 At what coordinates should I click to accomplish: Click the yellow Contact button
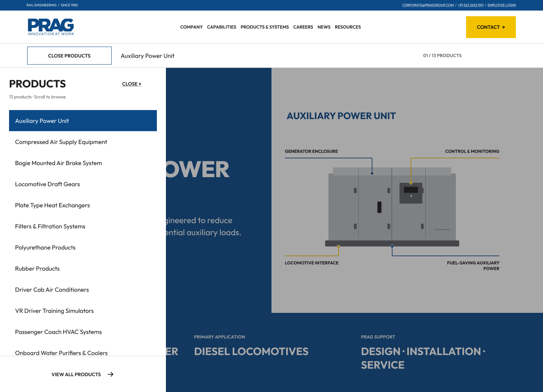(491, 27)
